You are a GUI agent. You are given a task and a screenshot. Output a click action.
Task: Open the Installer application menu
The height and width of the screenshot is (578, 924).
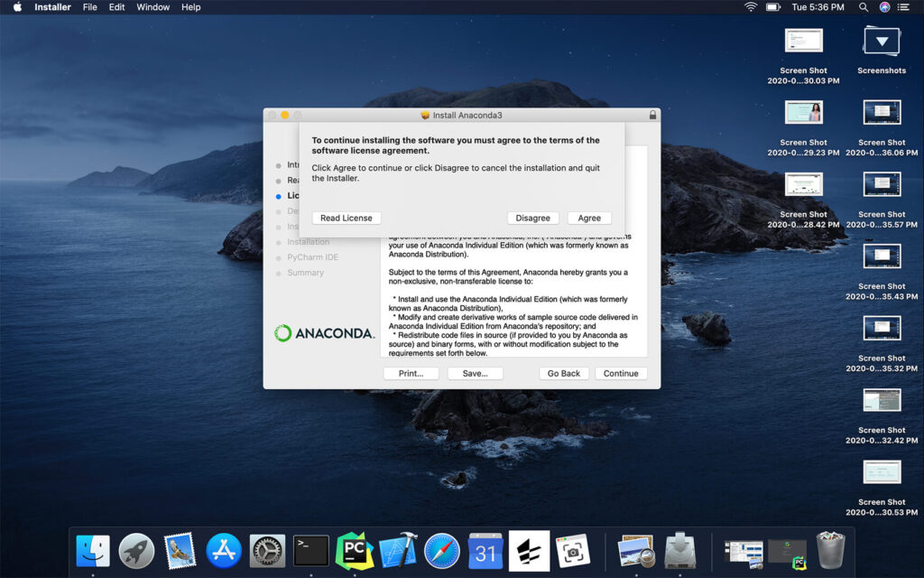[x=52, y=7]
